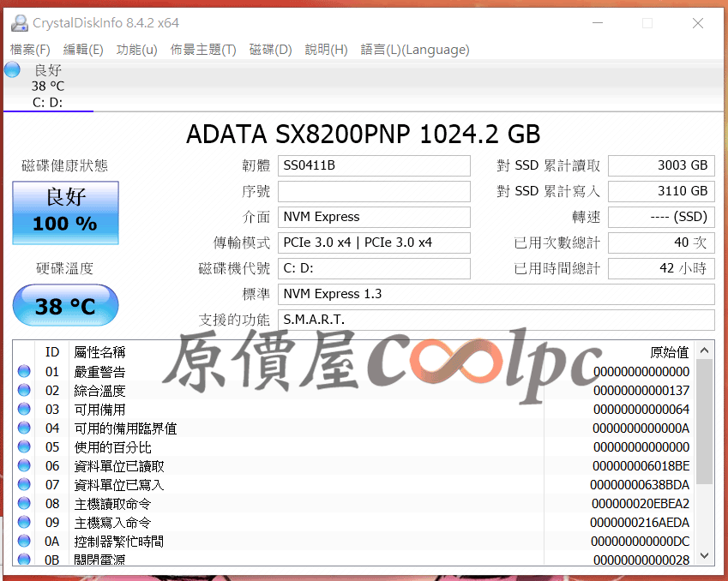
Task: Click the transfer mode field PCIe 3.0 x4
Action: pos(374,243)
